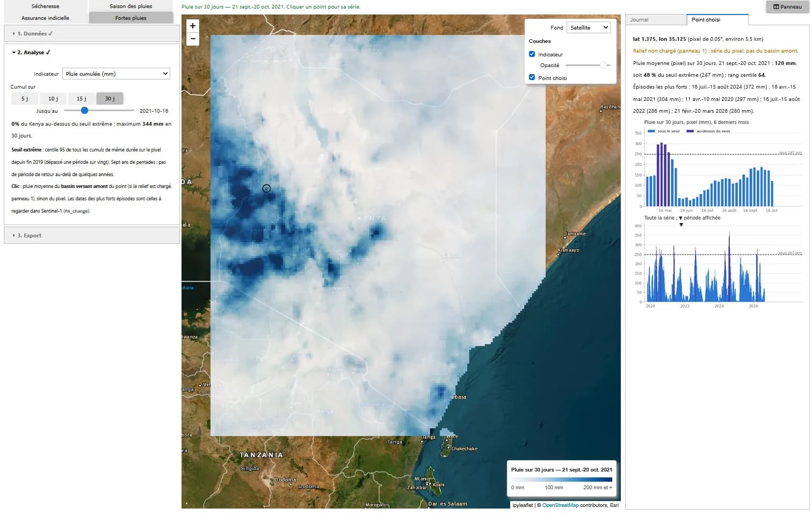Switch to Saison des pluies tab
The image size is (812, 515).
click(131, 6)
